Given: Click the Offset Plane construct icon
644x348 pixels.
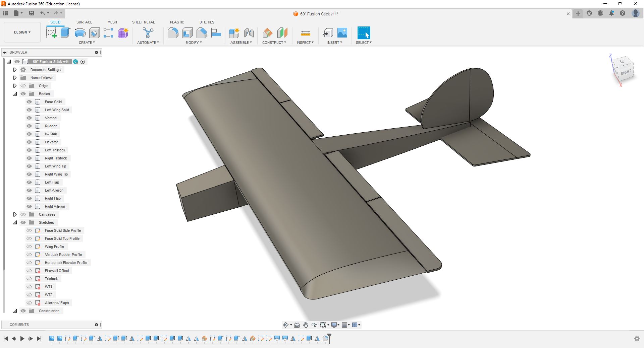Looking at the screenshot, I should [267, 33].
